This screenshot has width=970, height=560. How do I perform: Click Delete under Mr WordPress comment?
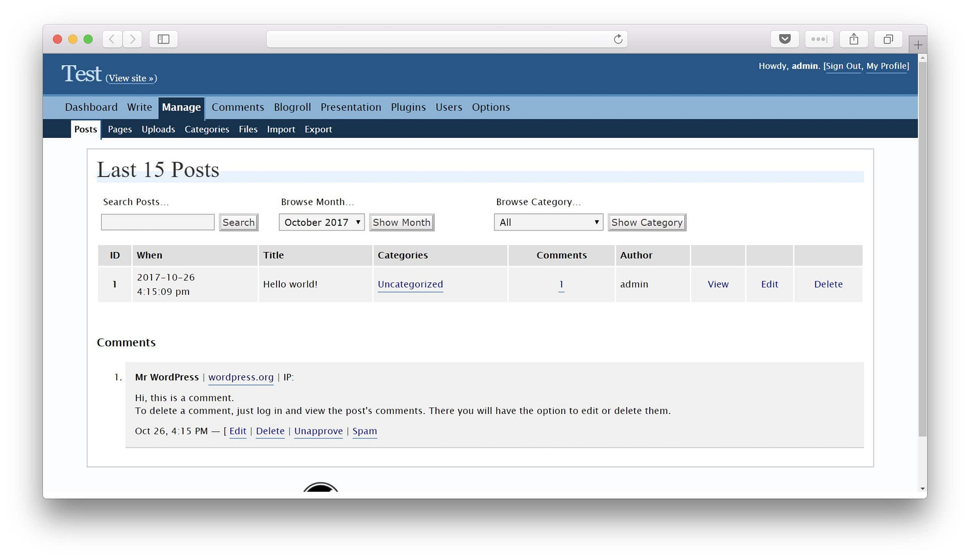pos(270,431)
